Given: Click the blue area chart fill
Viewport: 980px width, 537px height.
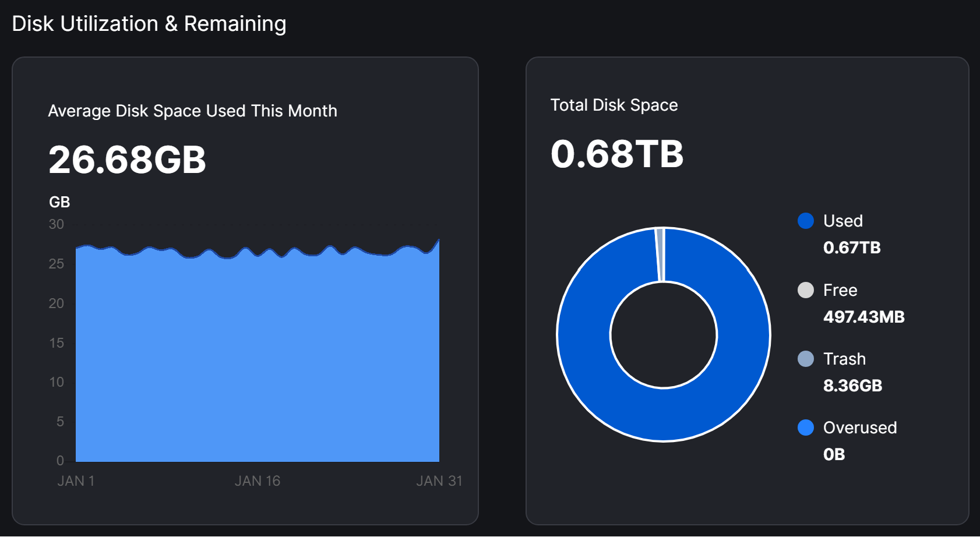Looking at the screenshot, I should [257, 361].
